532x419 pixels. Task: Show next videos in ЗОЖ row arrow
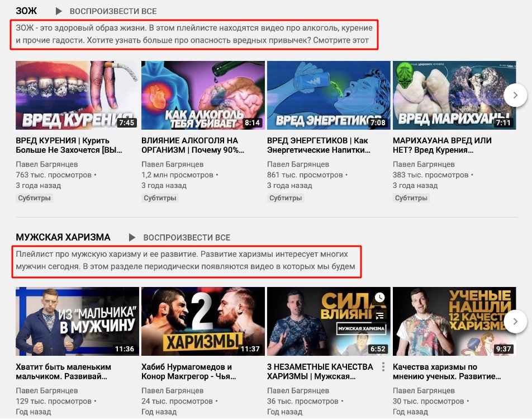coord(515,95)
